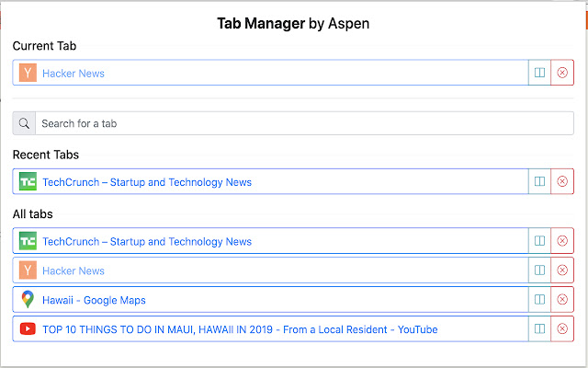588x368 pixels.
Task: Click TechCrunch favicon in Recent Tabs row
Action: click(28, 181)
